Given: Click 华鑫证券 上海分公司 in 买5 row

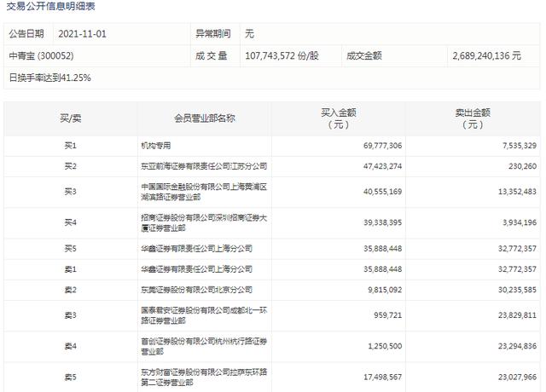Looking at the screenshot, I should (196, 249).
